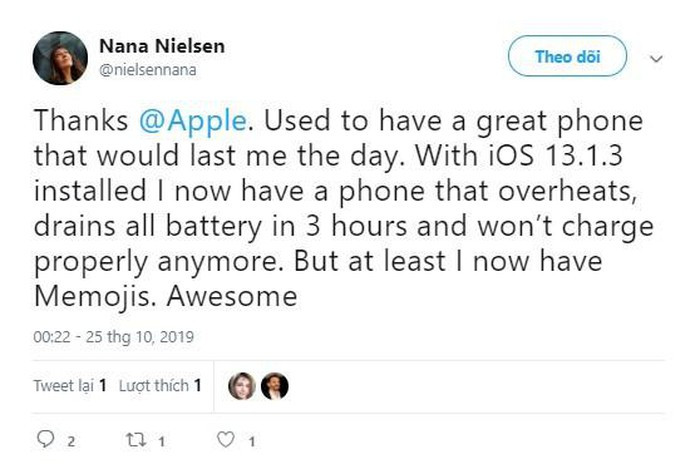View the Lượt thích likes list

tap(160, 385)
